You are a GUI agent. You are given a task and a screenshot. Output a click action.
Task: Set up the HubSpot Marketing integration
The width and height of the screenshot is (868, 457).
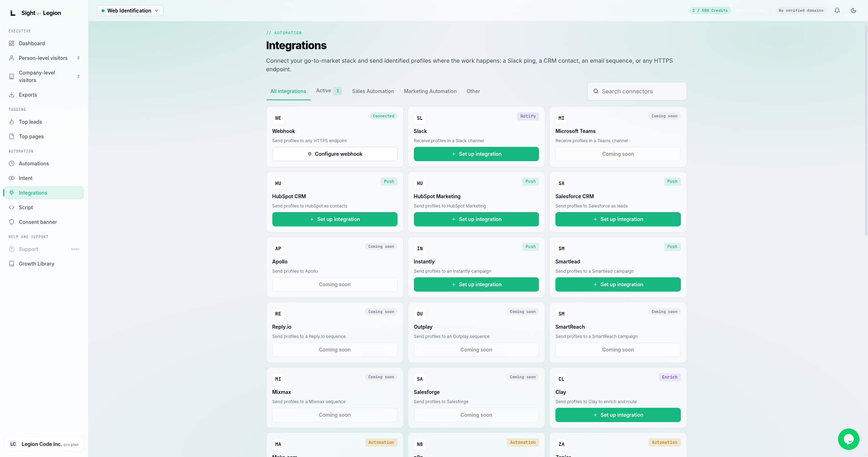476,219
